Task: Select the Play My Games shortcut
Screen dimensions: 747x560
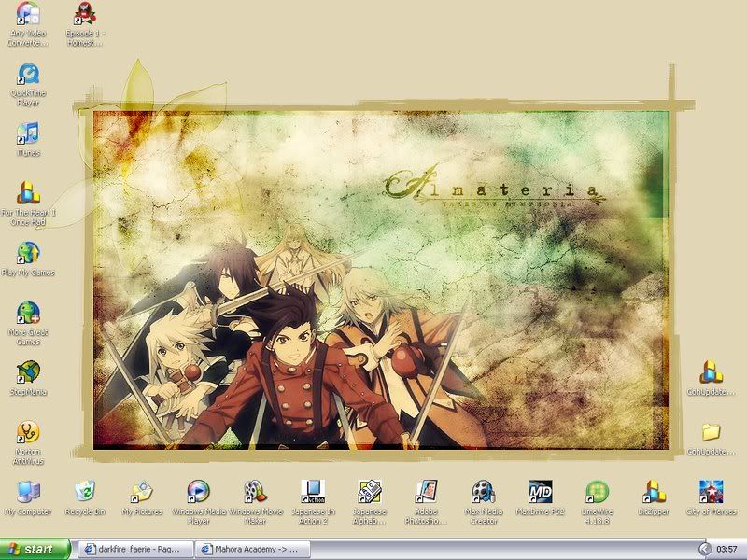Action: [28, 253]
